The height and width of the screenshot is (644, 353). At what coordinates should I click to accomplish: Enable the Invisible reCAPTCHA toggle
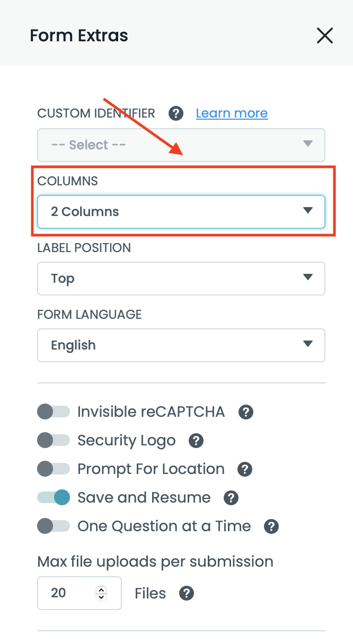pos(53,412)
